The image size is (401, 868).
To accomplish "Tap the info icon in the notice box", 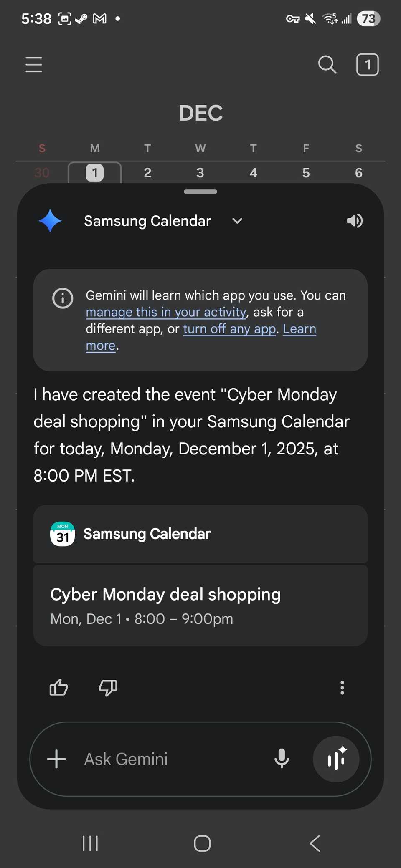I will tap(62, 298).
